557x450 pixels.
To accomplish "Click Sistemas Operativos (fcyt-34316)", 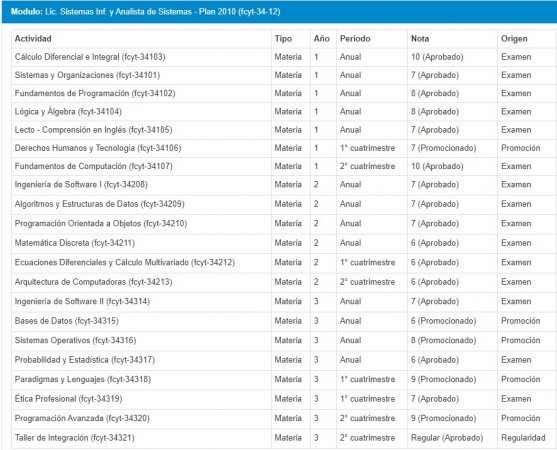I will [75, 341].
